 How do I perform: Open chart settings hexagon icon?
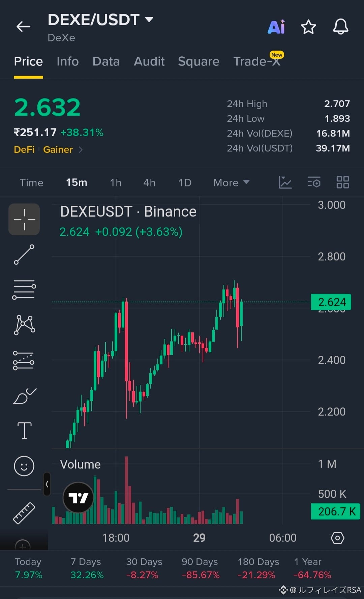(337, 538)
